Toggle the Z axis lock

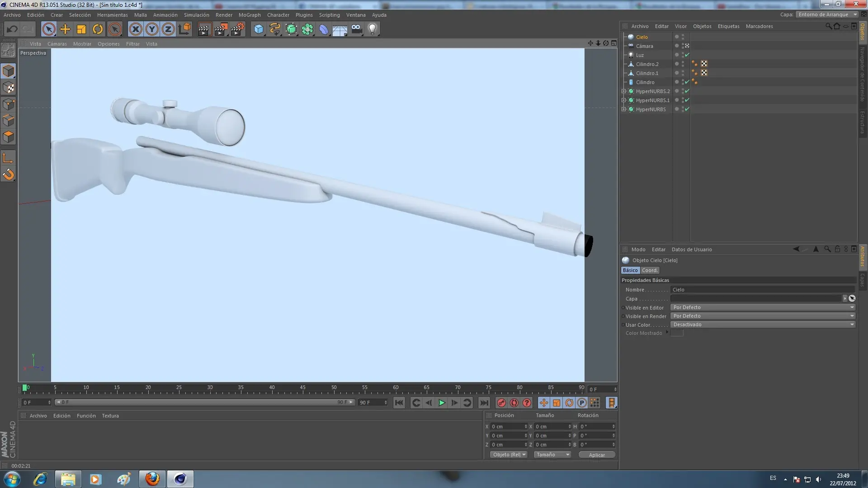(x=168, y=29)
